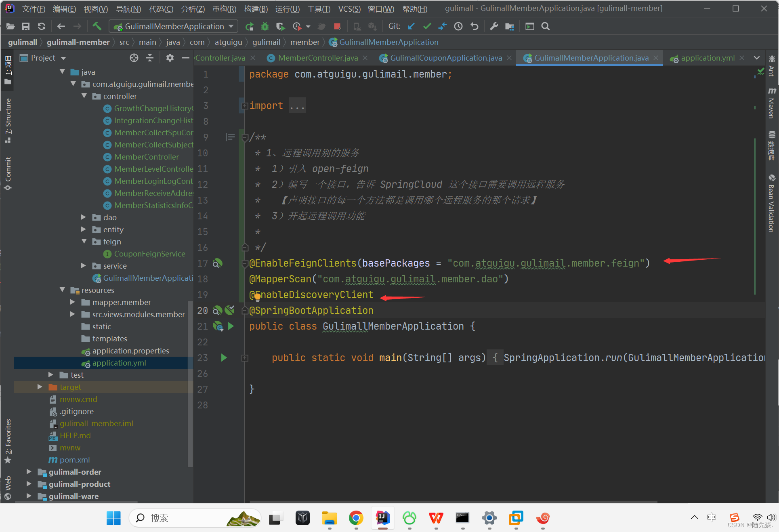Switch to the MemberController.java tab
The width and height of the screenshot is (779, 532).
click(317, 58)
